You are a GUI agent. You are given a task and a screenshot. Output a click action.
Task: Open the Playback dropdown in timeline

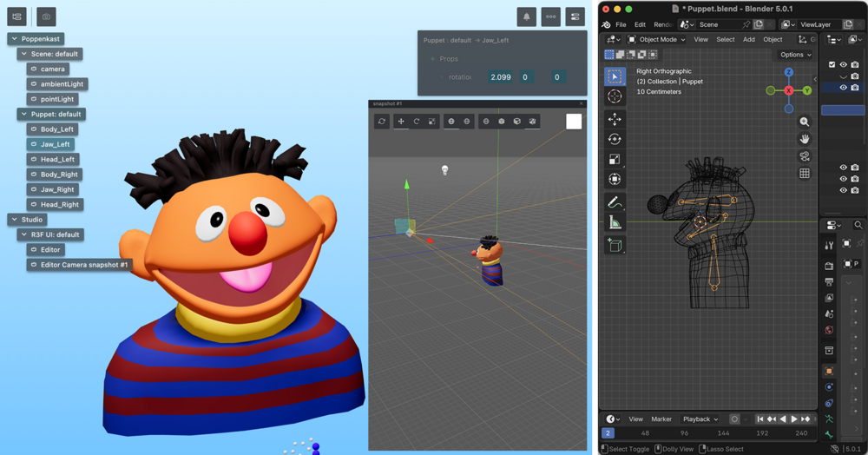[x=700, y=419]
